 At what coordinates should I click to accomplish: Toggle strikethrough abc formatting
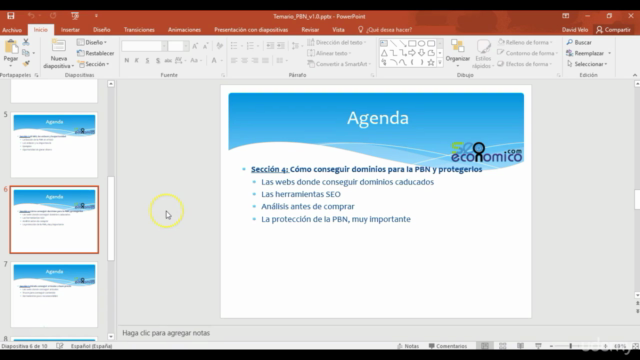(x=168, y=60)
